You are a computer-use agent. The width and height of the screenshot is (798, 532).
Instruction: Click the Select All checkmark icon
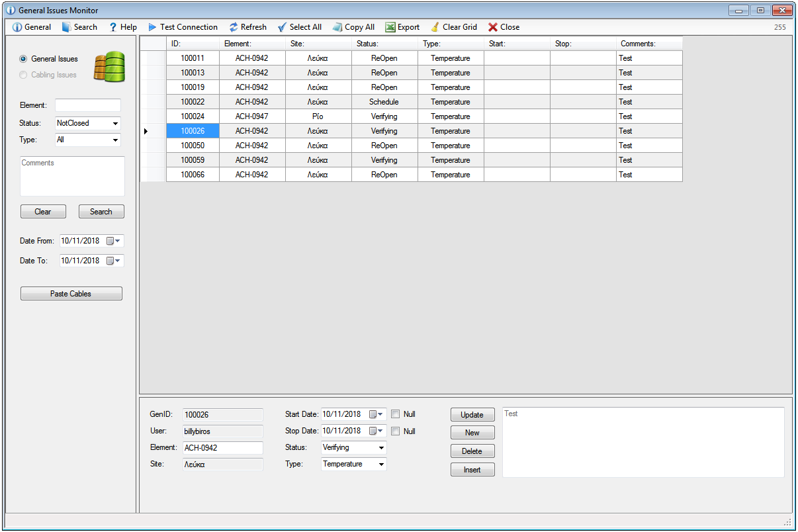pyautogui.click(x=282, y=27)
